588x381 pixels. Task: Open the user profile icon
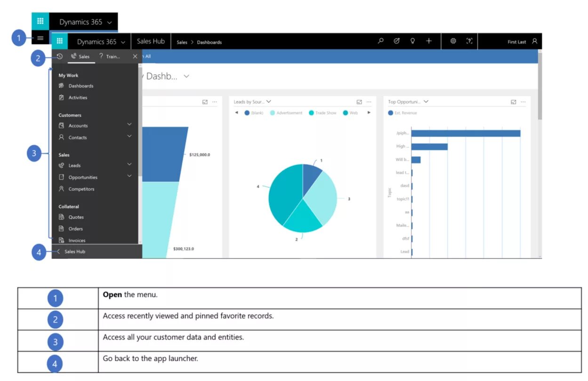click(x=534, y=41)
